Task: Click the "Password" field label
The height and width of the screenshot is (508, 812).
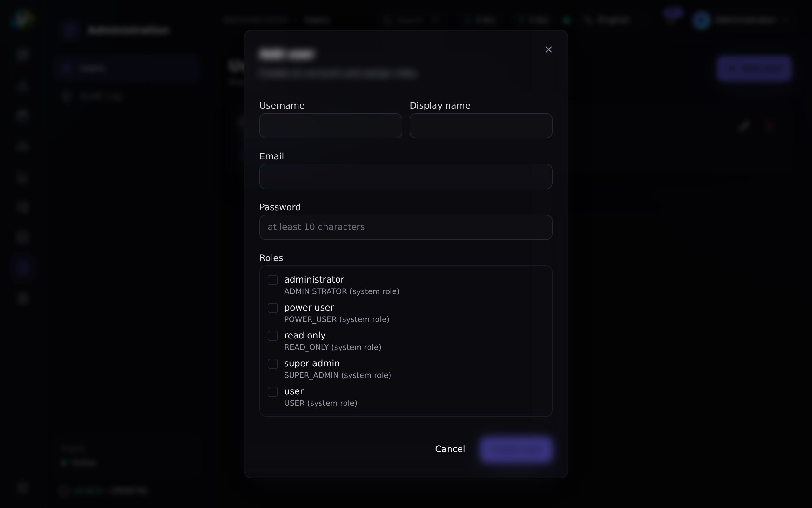Action: (x=280, y=207)
